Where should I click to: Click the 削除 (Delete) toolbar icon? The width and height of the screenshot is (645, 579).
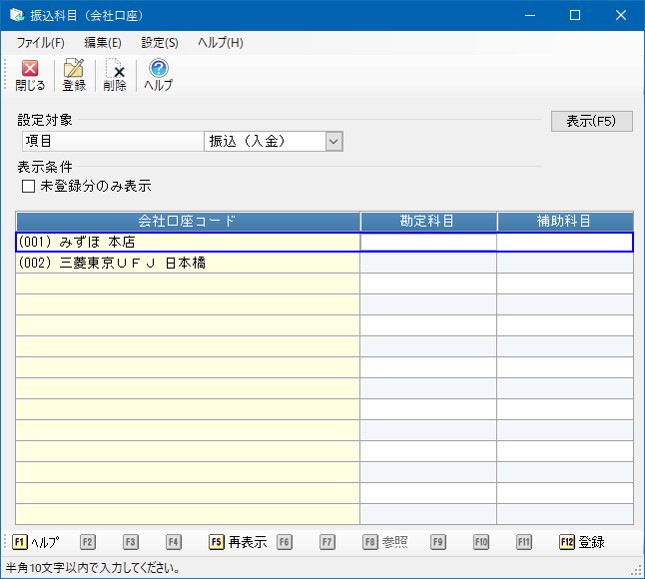115,75
